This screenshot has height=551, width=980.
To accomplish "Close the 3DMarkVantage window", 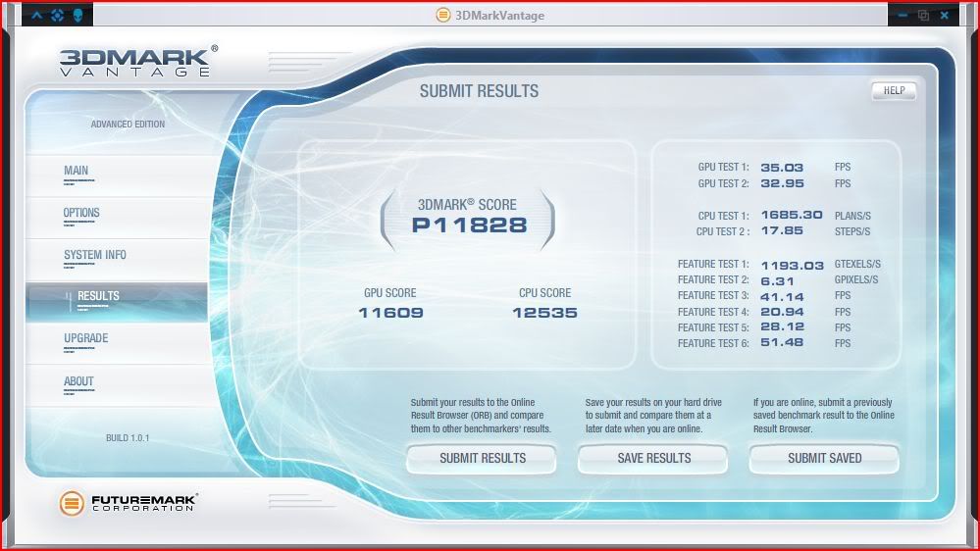I will (945, 15).
